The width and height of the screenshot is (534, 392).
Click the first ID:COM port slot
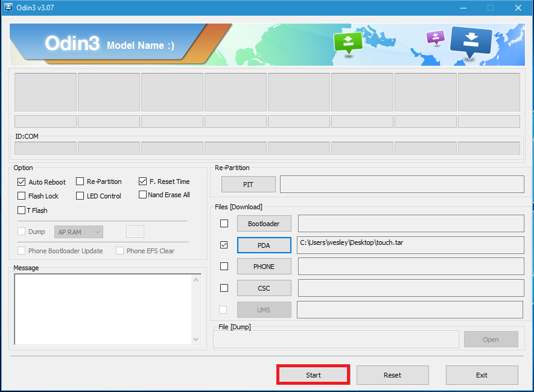coord(45,148)
